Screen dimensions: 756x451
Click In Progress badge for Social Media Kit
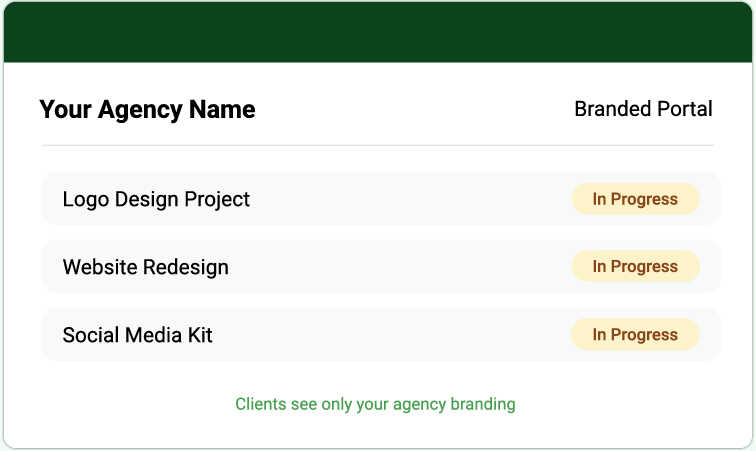(x=635, y=335)
